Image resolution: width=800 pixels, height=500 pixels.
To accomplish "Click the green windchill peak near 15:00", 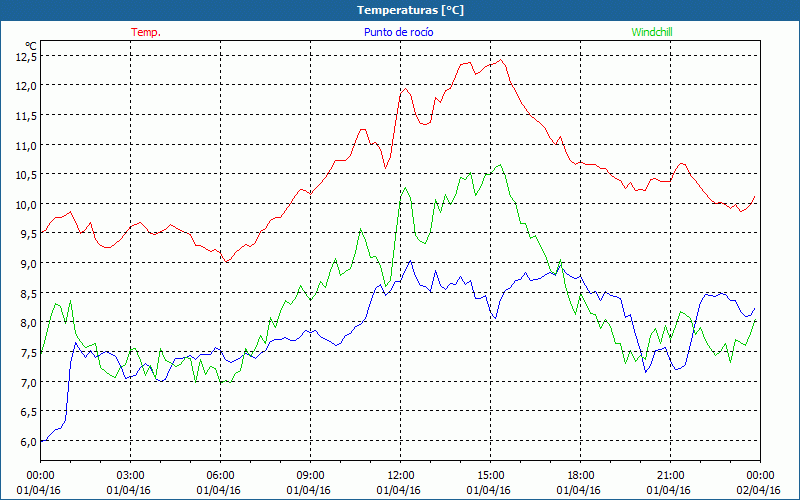I will point(501,165).
